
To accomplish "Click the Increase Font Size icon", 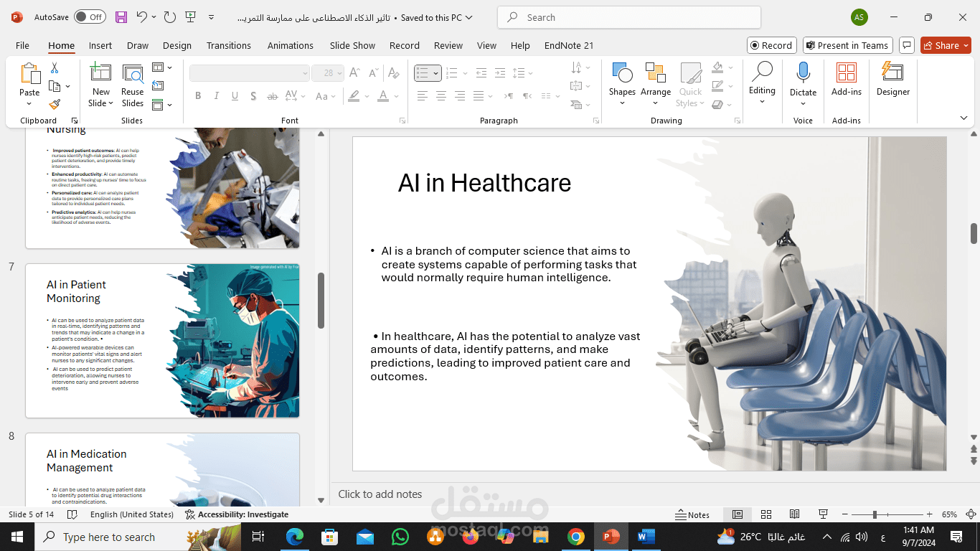I will [356, 72].
